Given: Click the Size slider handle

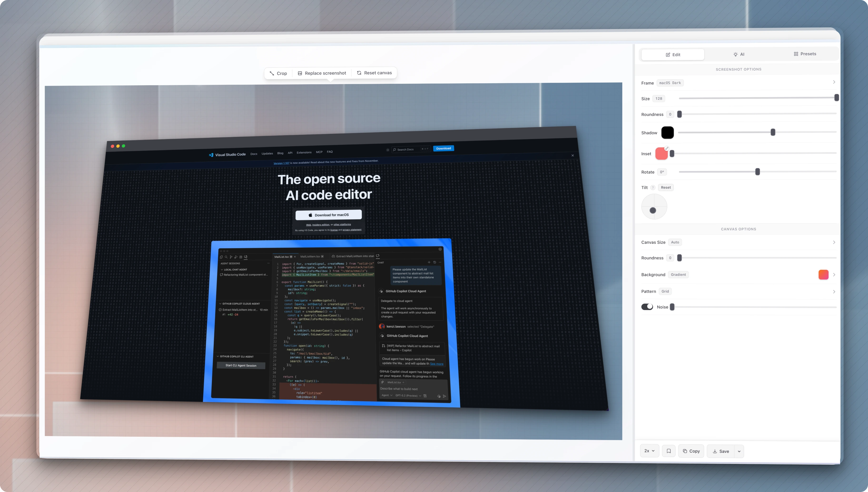Looking at the screenshot, I should (836, 98).
